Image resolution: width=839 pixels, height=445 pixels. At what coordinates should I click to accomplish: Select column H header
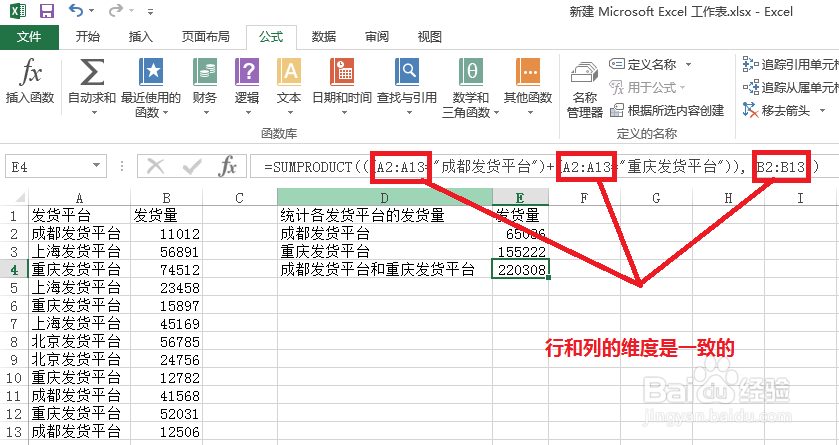[728, 198]
